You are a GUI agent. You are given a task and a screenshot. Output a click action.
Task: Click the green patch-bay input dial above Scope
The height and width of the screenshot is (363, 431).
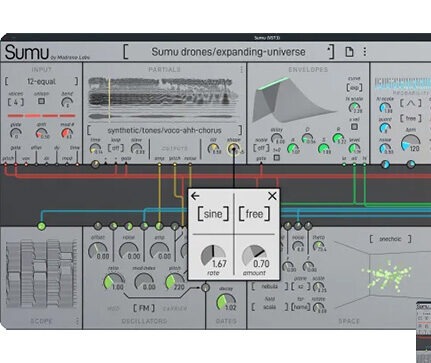click(41, 226)
